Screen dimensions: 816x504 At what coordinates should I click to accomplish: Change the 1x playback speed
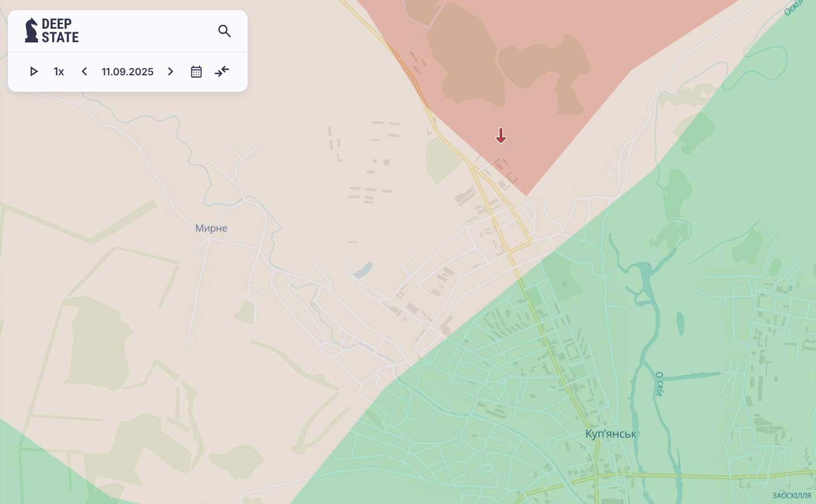pos(59,71)
